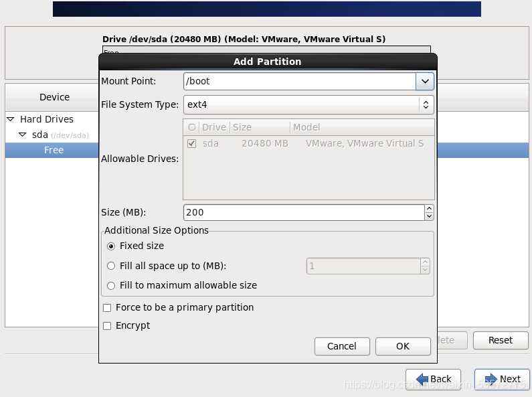The image size is (532, 397).
Task: Click the down arrow of the fill-up-to spinner
Action: pyautogui.click(x=425, y=270)
